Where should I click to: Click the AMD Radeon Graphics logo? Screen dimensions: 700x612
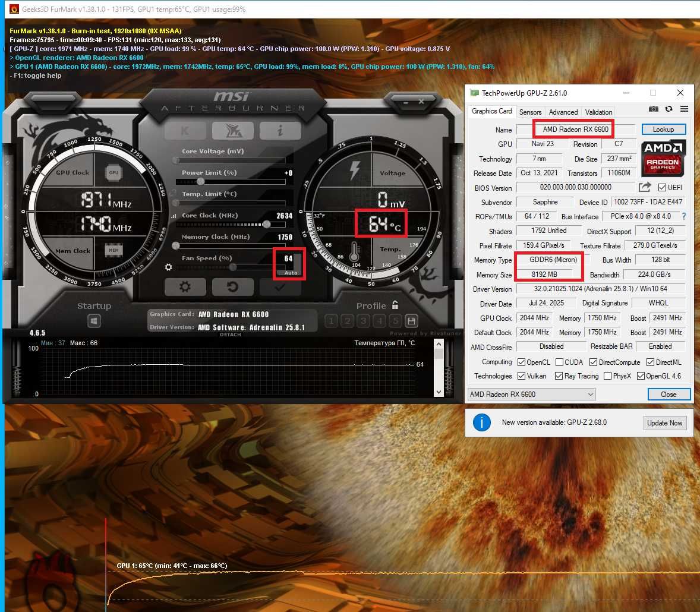[663, 157]
